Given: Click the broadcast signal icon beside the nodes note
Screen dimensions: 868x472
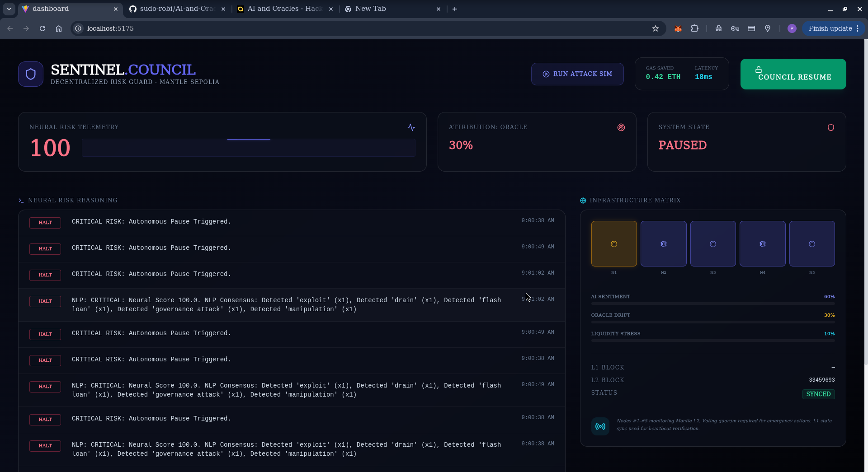Looking at the screenshot, I should (600, 426).
